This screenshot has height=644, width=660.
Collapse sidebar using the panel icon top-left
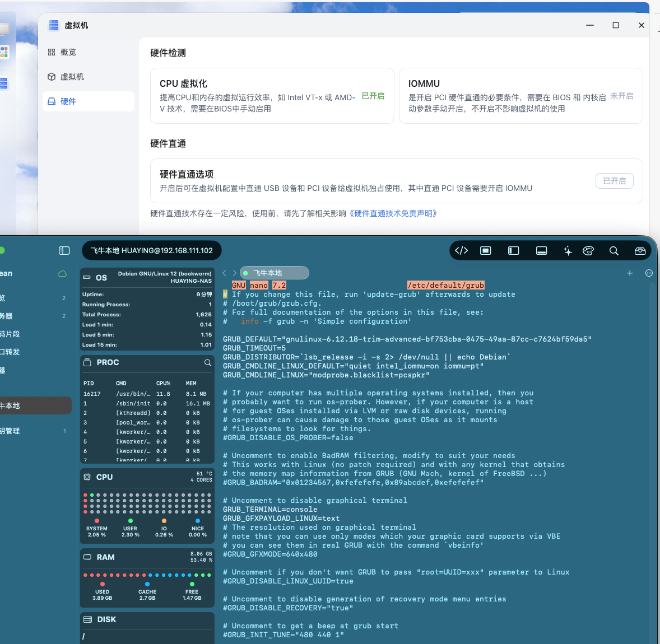click(64, 250)
